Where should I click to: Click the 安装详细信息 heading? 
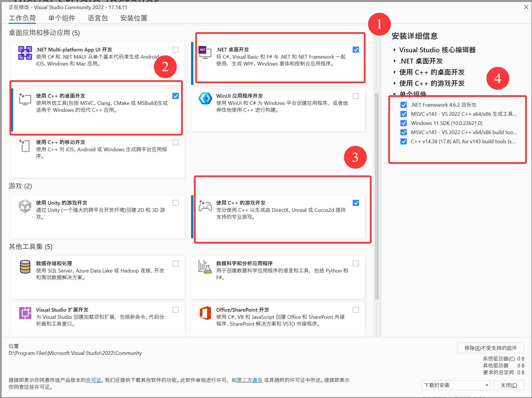415,36
